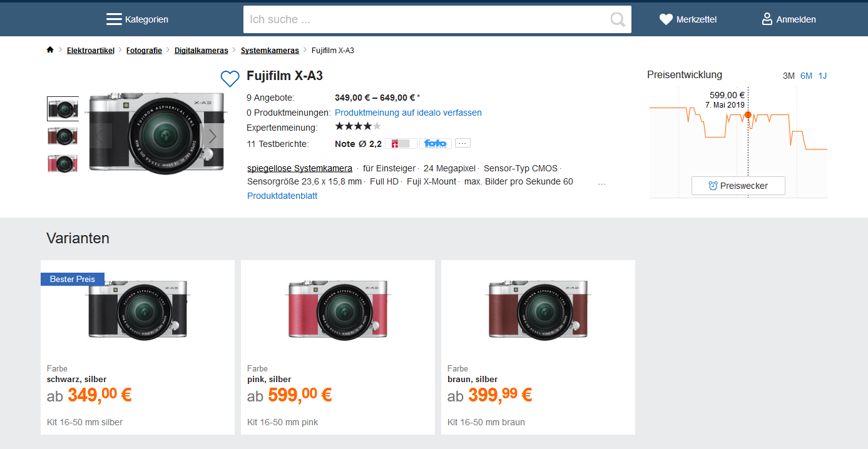Switch price history to 6M
Viewport: 868px width, 449px height.
(x=806, y=76)
